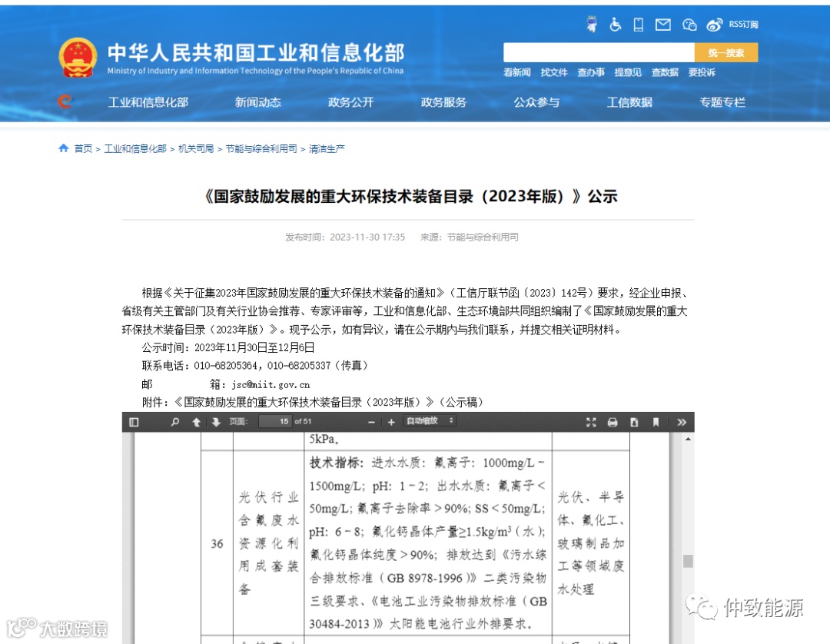
Task: Click the PDF scroll up arrow
Action: [x=688, y=439]
